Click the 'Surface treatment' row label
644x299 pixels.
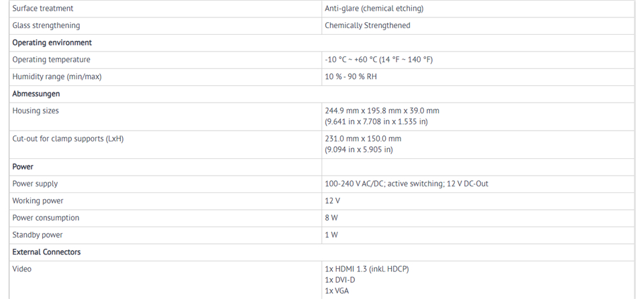pos(43,9)
